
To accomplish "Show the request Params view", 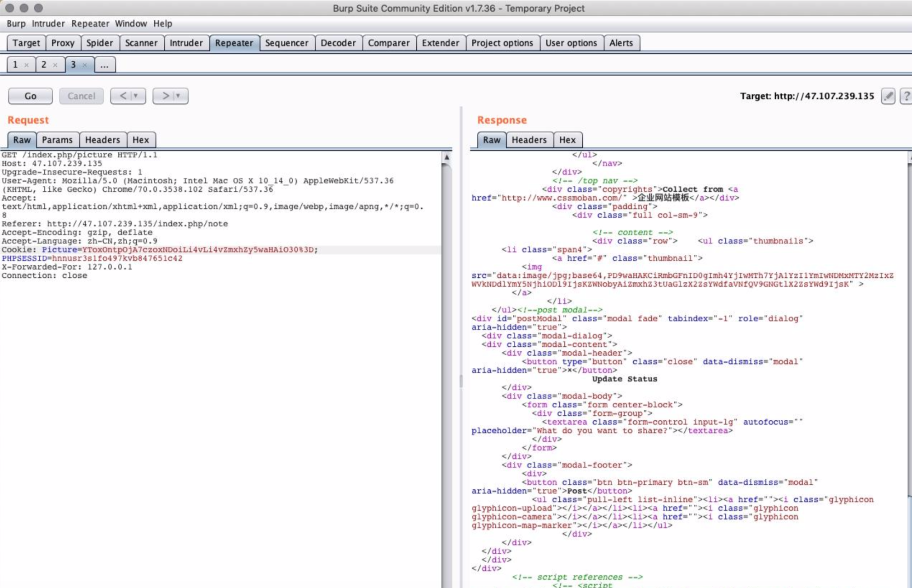I will click(57, 140).
